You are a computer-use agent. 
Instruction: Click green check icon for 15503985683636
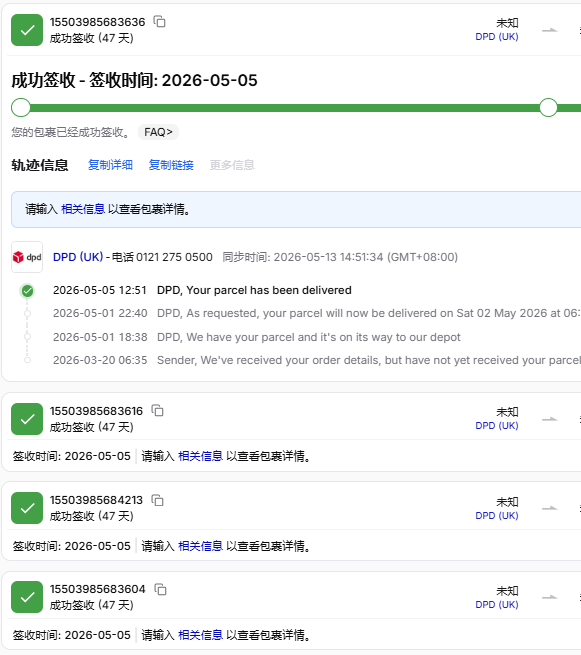[27, 30]
